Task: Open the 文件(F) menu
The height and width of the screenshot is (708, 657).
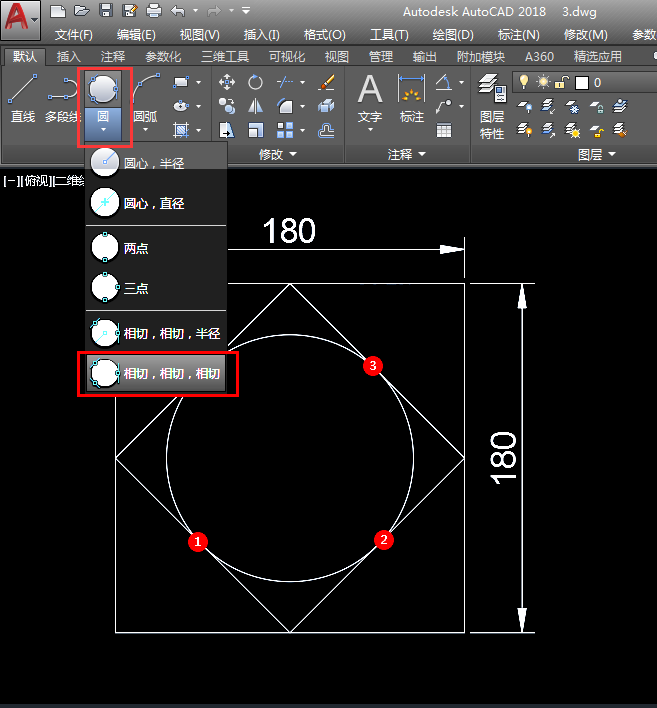Action: [74, 35]
